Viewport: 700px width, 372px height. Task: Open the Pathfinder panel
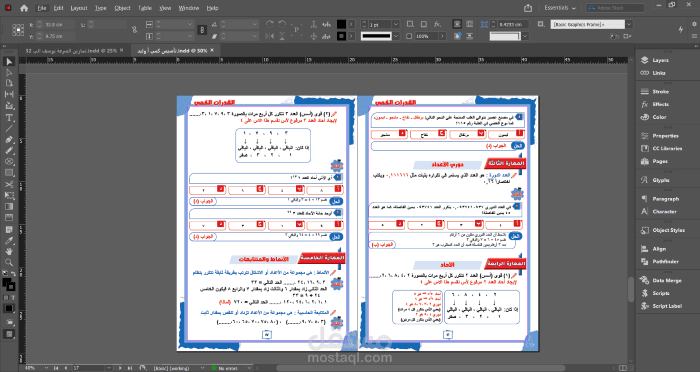point(665,262)
